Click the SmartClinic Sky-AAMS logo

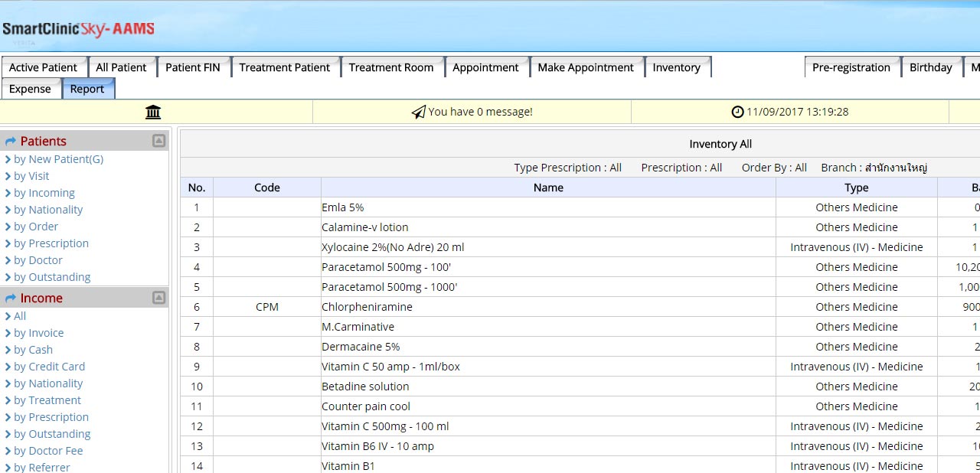[78, 30]
